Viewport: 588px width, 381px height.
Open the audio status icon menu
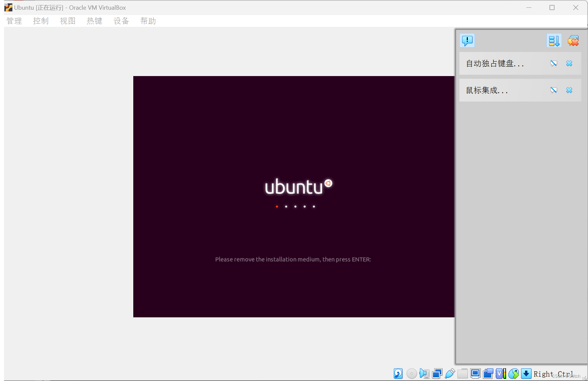[x=424, y=373]
